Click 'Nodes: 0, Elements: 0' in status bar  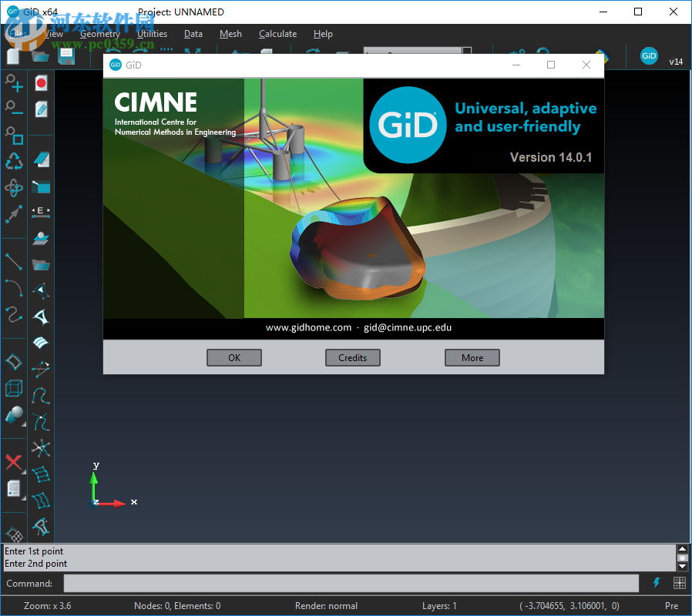tap(177, 605)
